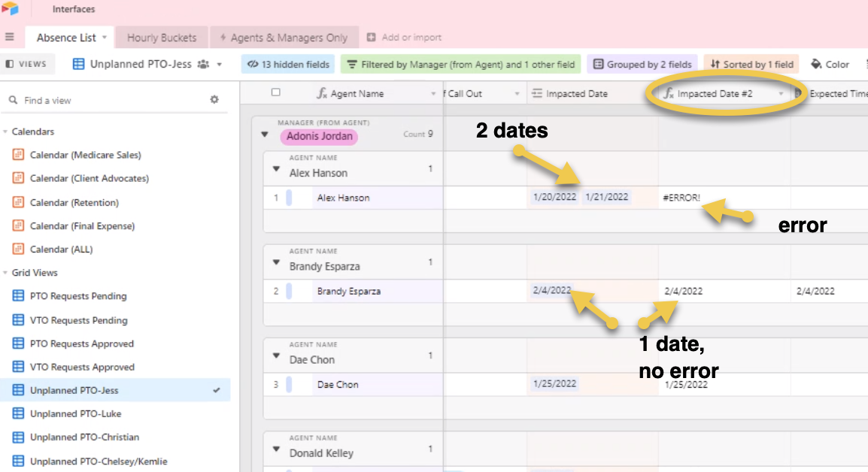The height and width of the screenshot is (472, 868).
Task: Click the Calendar (ALL) calendar icon
Action: (18, 249)
